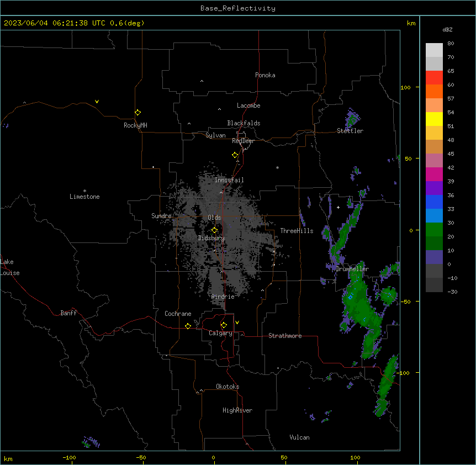
Task: Click the Airdrie city label
Action: 223,297
